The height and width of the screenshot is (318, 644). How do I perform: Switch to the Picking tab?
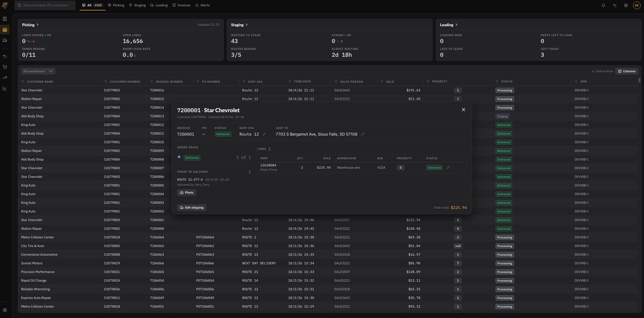pos(116,5)
